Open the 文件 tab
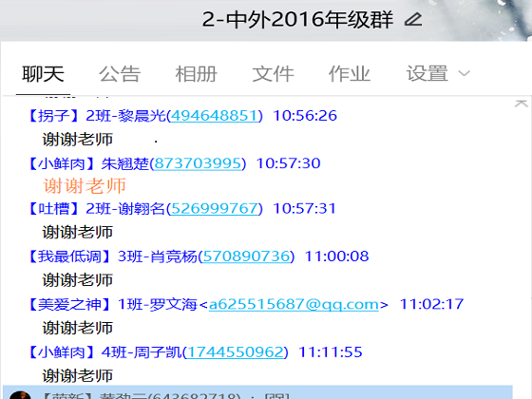Viewport: 532px width, 399px height. 274,74
